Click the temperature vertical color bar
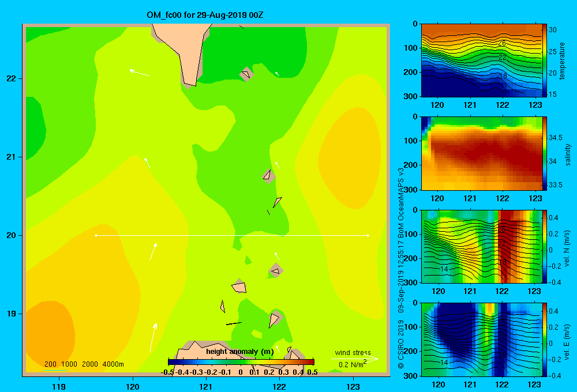This screenshot has width=577, height=392. (544, 61)
